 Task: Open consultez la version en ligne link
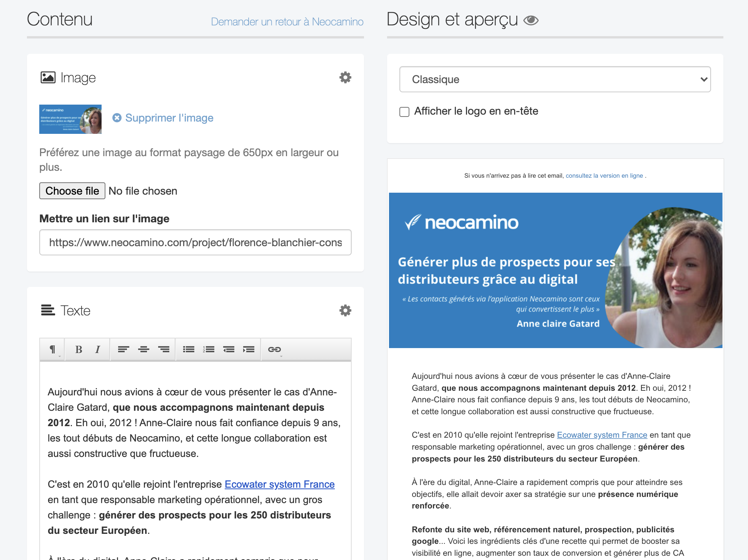click(x=604, y=176)
